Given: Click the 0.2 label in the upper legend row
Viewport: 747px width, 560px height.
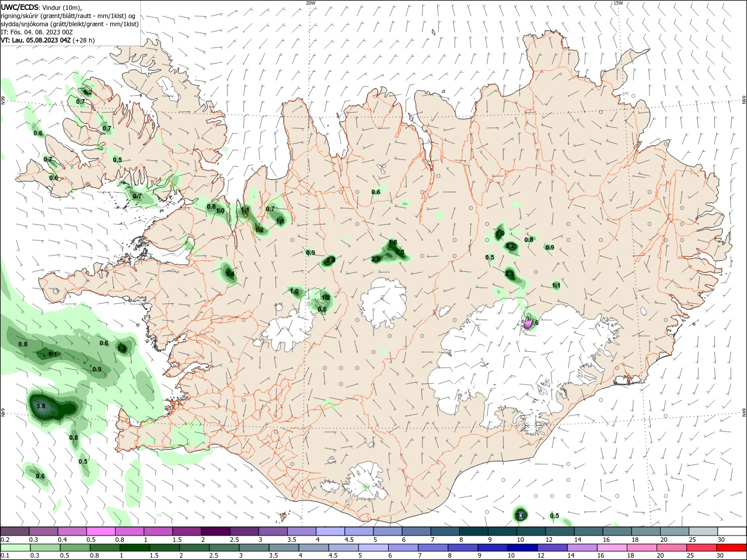Looking at the screenshot, I should click(5, 540).
